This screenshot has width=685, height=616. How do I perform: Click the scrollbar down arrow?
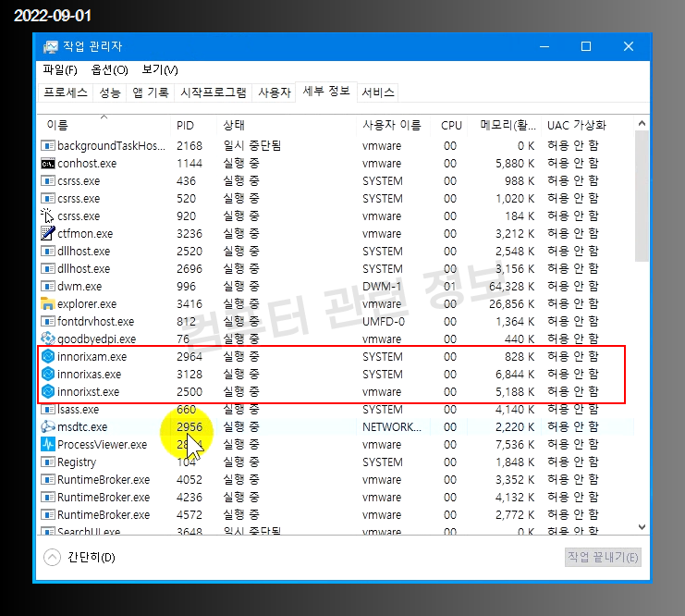pos(642,527)
